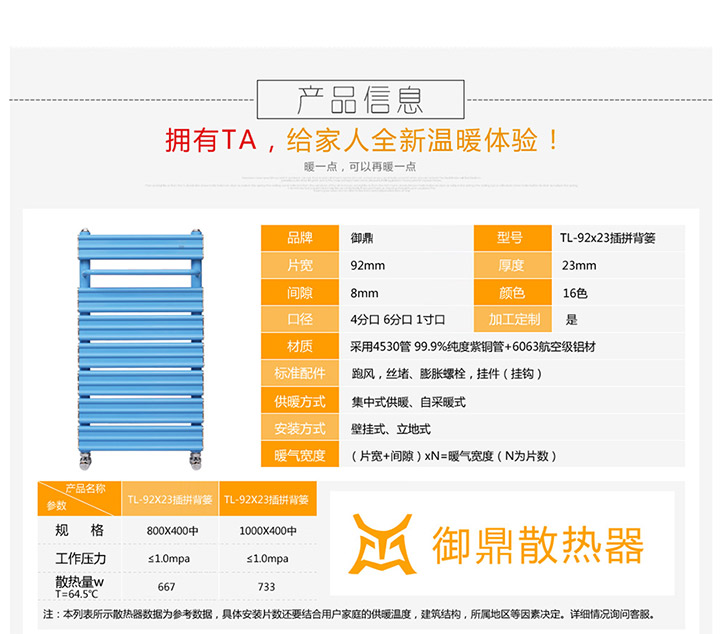Click the 颜色 label cell
The height and width of the screenshot is (634, 720).
point(512,292)
